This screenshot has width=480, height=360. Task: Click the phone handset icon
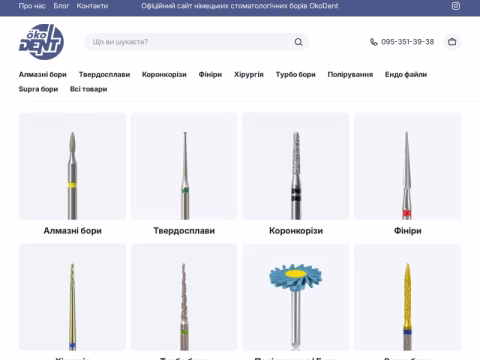[x=374, y=42]
